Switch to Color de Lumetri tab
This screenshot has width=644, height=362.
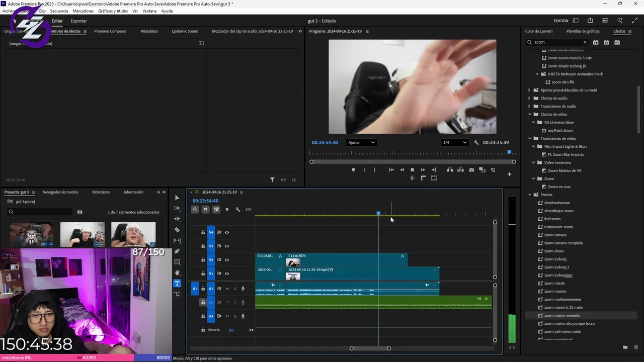(539, 31)
